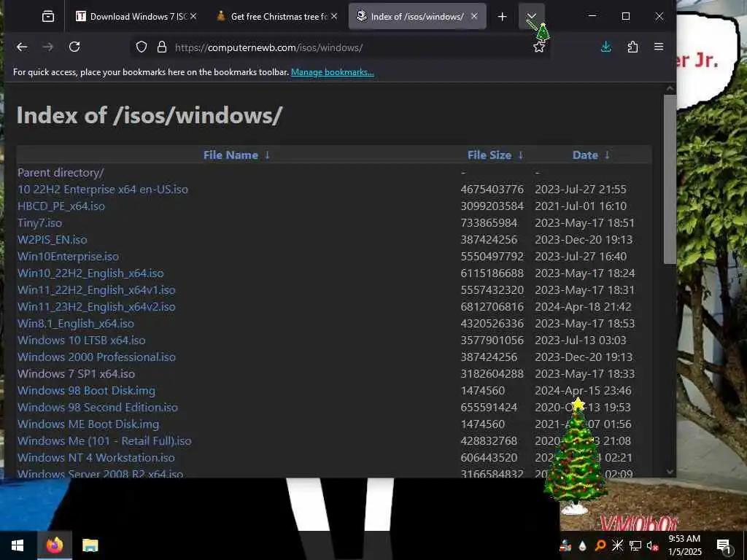Download Win10_22H2_English_x64.iso
The width and height of the screenshot is (747, 560).
90,273
